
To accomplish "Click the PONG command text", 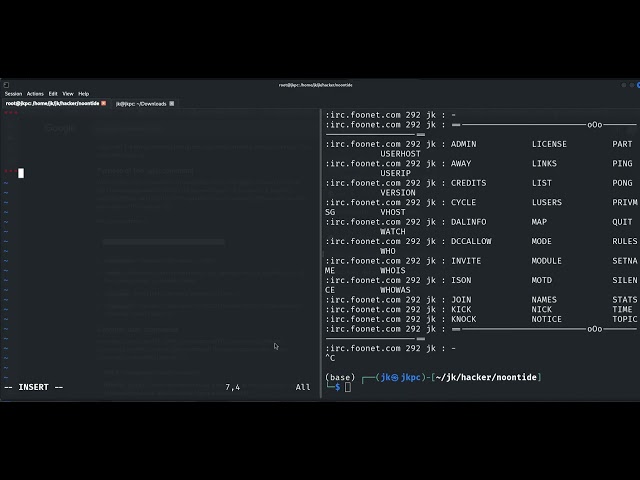I will click(622, 183).
